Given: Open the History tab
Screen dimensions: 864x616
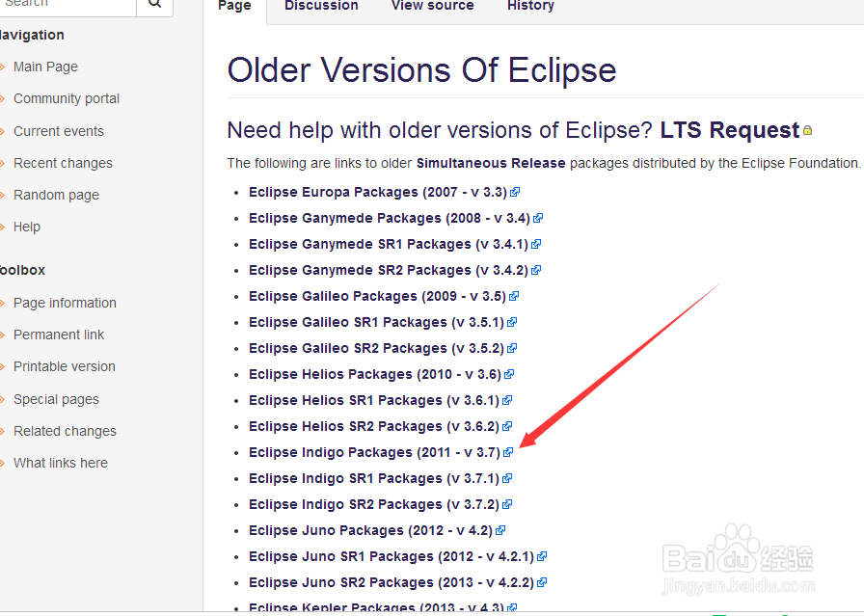Looking at the screenshot, I should coord(530,6).
